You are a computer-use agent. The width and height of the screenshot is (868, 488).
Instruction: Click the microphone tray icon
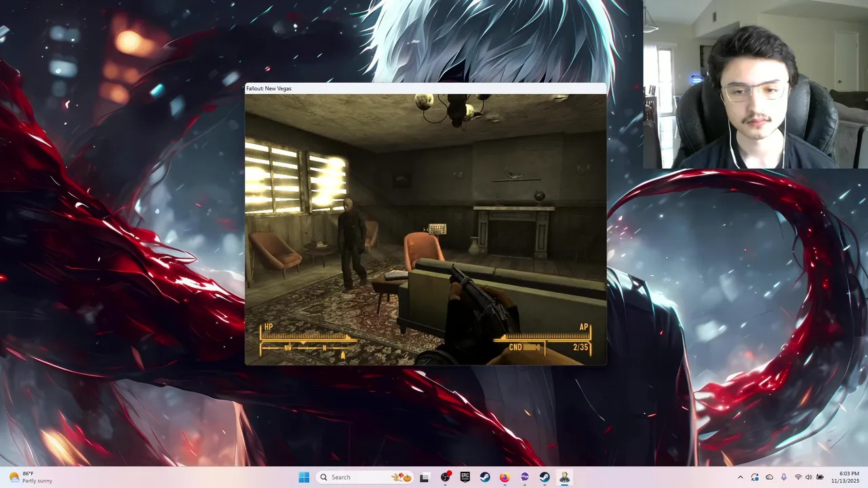click(x=784, y=477)
